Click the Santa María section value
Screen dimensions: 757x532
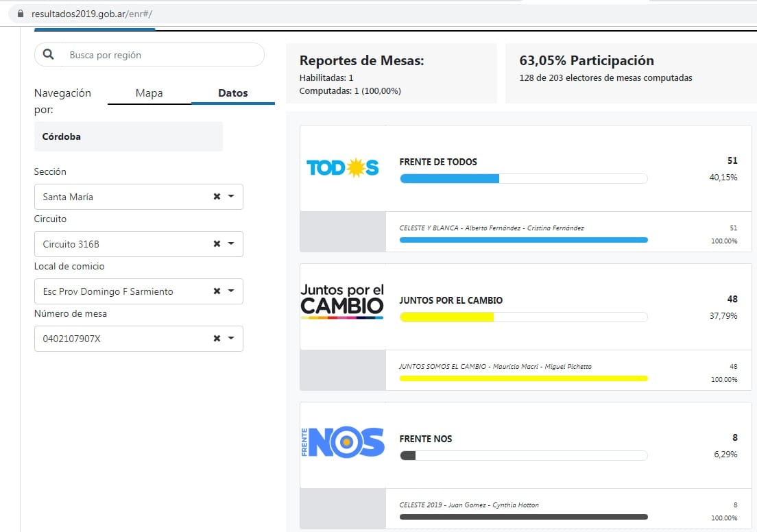[68, 197]
